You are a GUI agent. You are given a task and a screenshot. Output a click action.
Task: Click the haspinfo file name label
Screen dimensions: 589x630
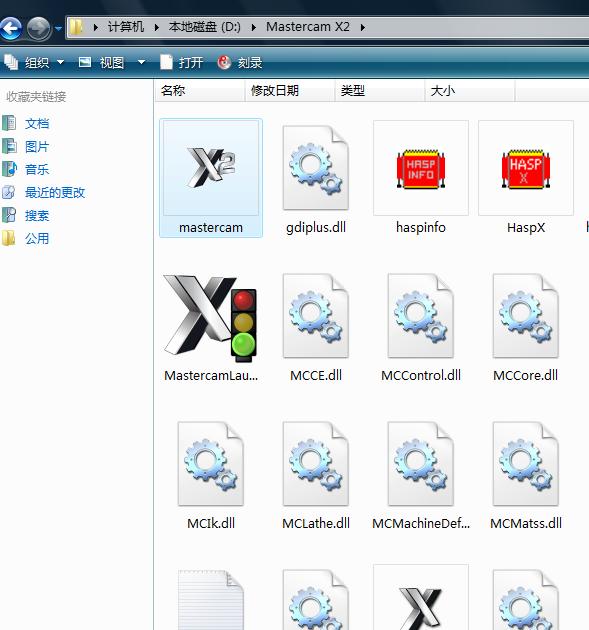tap(421, 228)
